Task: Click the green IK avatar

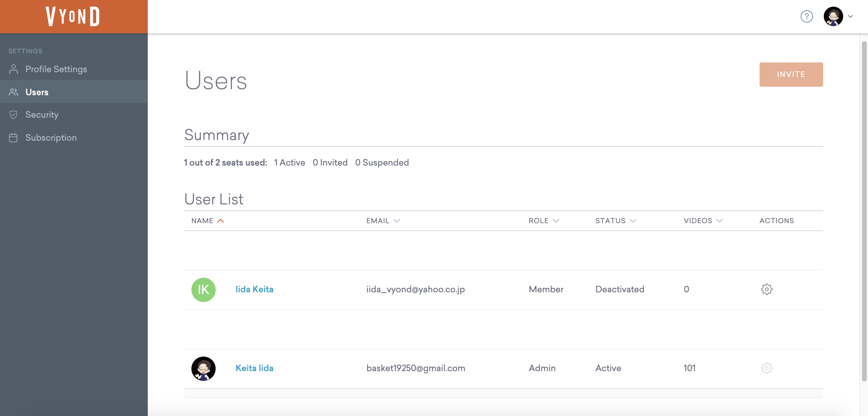Action: tap(203, 290)
